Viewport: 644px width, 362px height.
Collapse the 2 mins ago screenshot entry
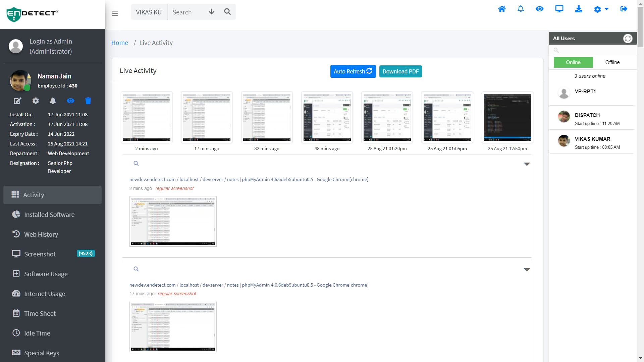(527, 164)
